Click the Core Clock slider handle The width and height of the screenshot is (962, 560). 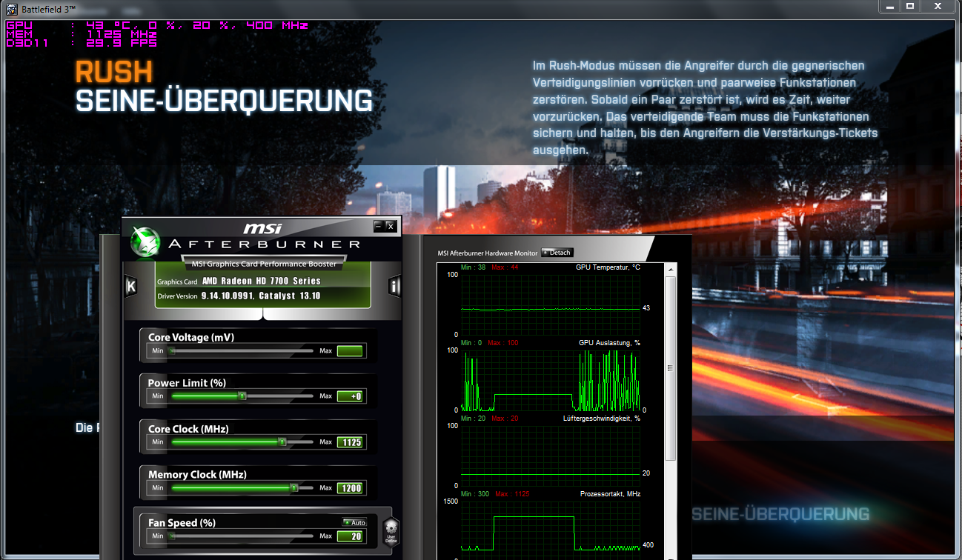[282, 442]
